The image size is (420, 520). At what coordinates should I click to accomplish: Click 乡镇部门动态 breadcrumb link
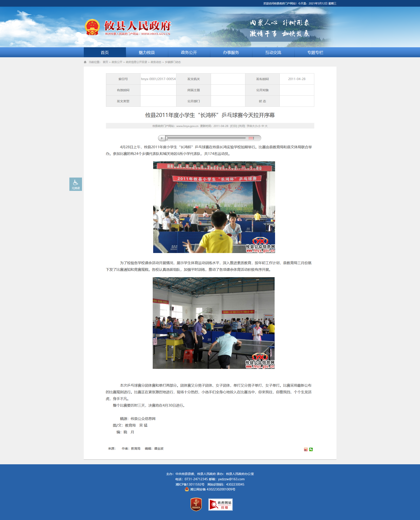tap(173, 62)
